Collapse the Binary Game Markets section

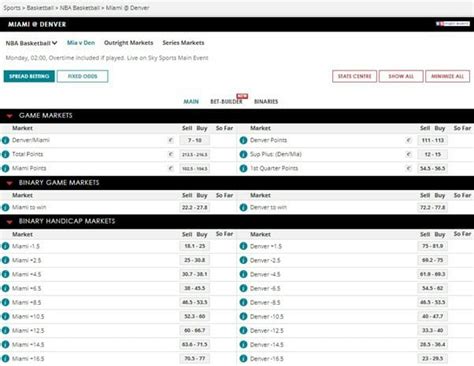pyautogui.click(x=9, y=183)
